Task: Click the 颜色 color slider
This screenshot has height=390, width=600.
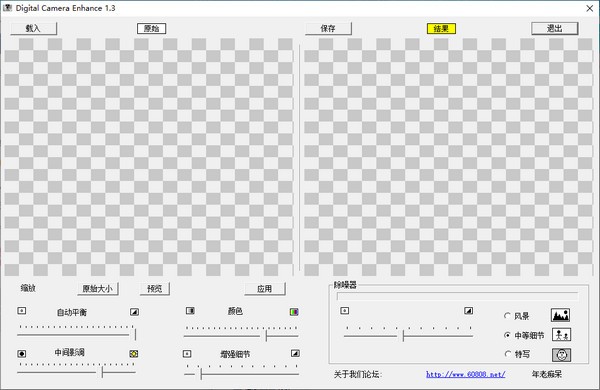Action: [241, 333]
